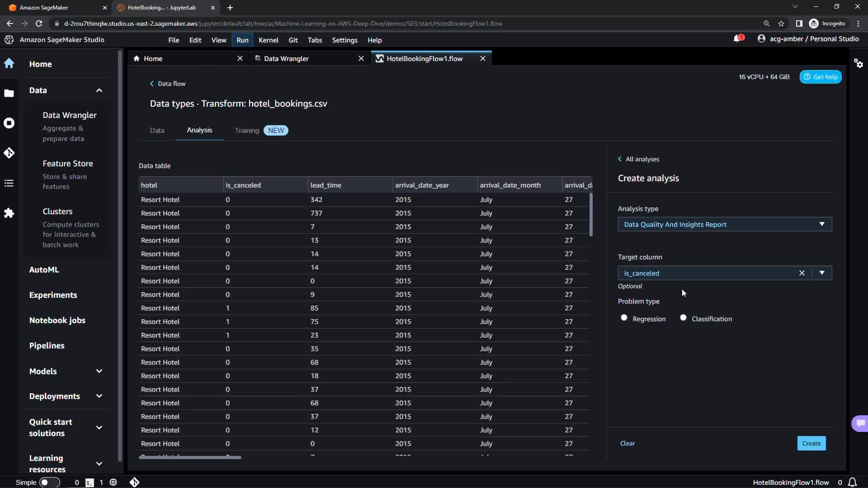This screenshot has width=868, height=488.
Task: Click the data table horizontal scrollbar
Action: coord(190,457)
